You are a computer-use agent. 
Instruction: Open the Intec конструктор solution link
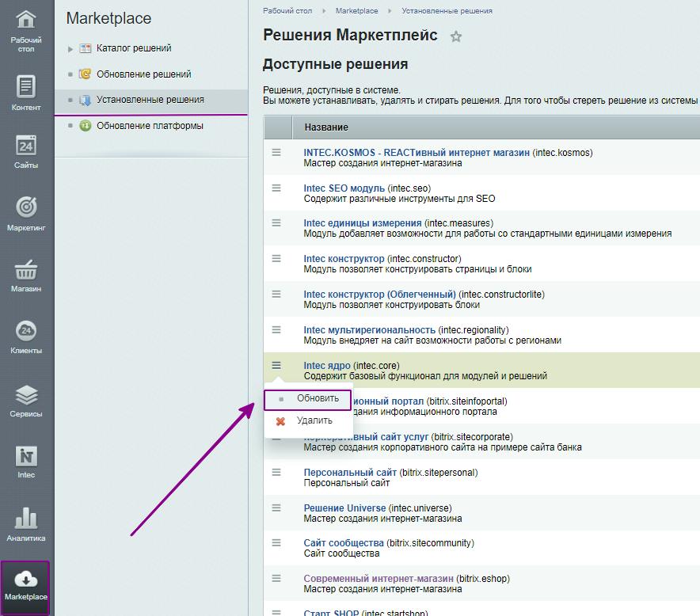tap(344, 259)
